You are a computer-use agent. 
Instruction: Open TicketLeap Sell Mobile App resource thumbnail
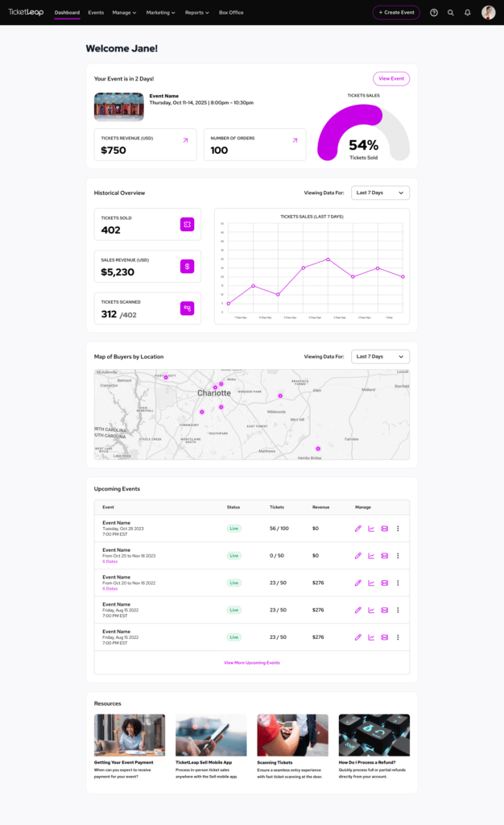[x=211, y=735]
